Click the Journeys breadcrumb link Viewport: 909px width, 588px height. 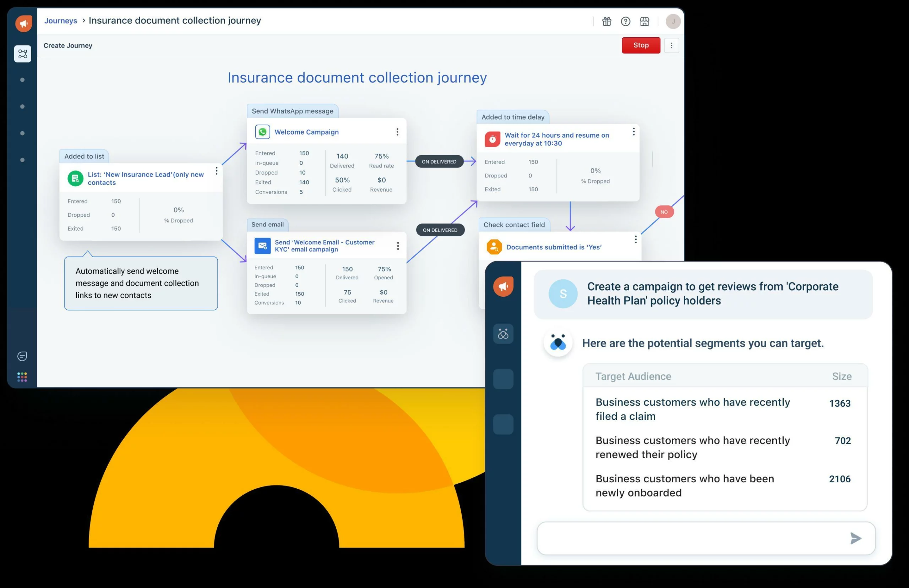pyautogui.click(x=60, y=21)
